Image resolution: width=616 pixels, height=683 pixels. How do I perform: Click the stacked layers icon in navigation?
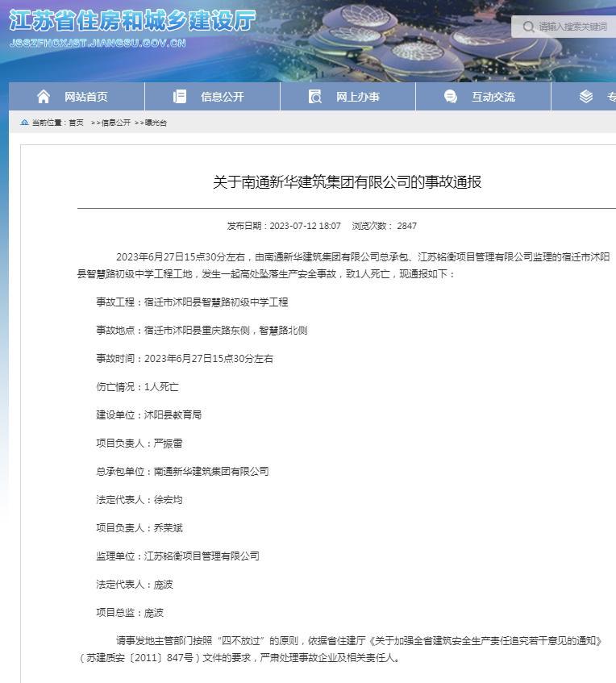586,96
